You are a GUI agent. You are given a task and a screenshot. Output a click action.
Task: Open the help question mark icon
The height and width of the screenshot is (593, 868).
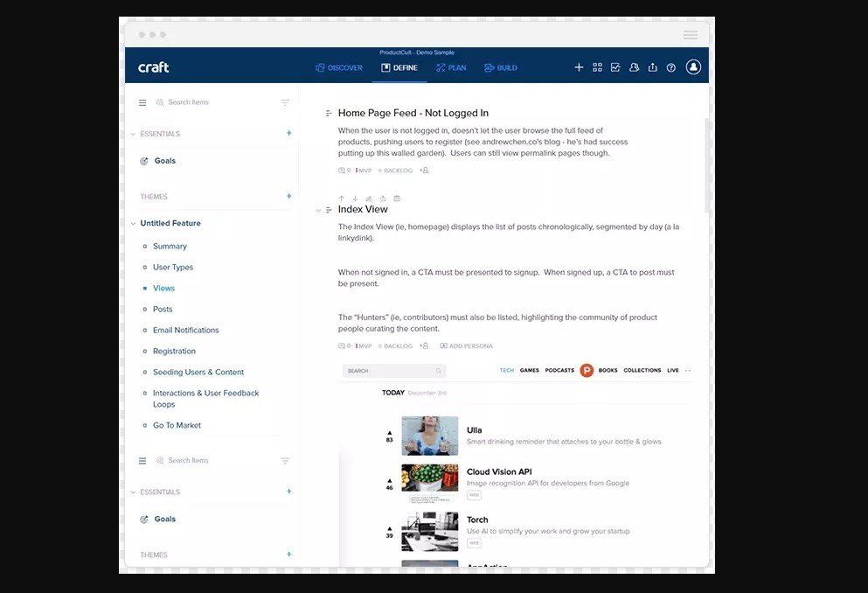click(671, 67)
